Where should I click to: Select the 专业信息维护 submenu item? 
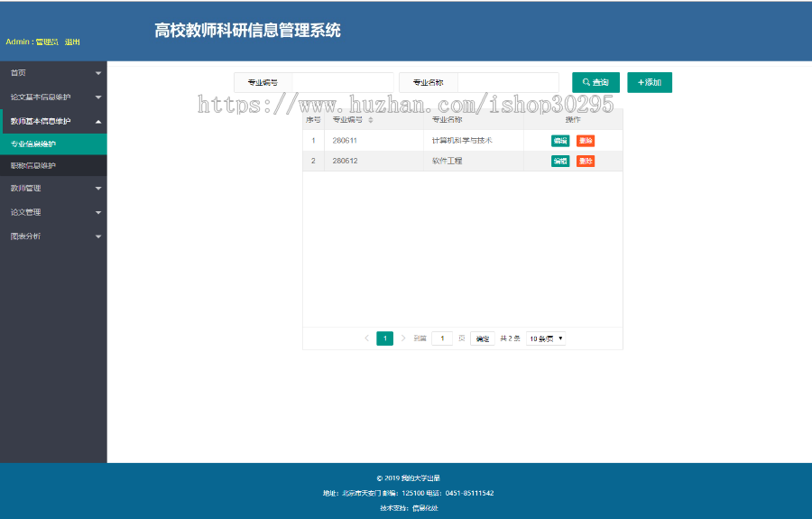click(x=53, y=144)
